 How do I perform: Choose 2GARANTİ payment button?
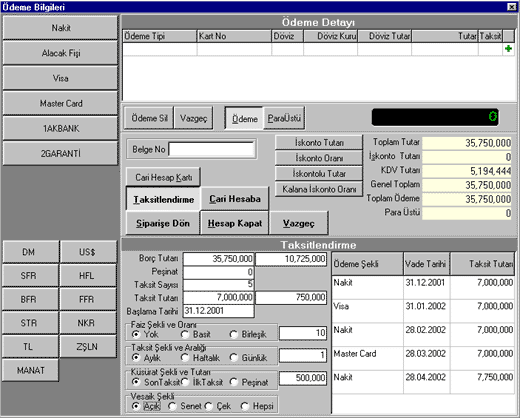pyautogui.click(x=60, y=153)
